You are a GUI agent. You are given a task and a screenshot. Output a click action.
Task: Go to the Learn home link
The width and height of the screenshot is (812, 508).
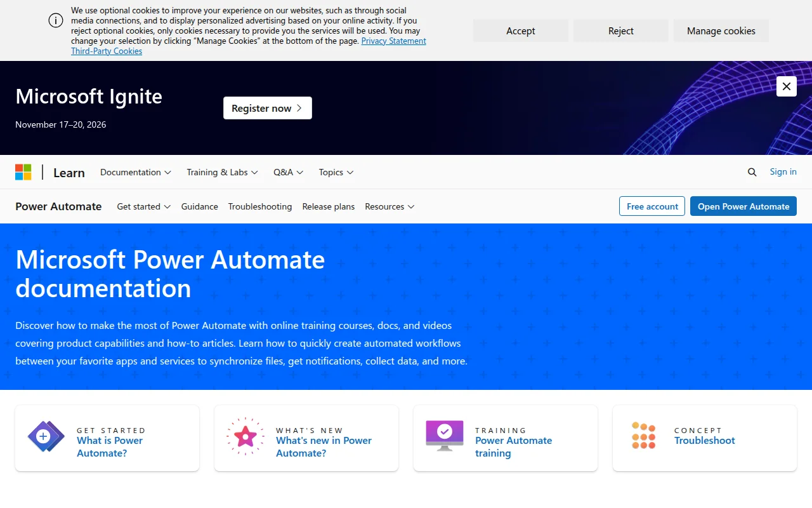click(x=69, y=173)
